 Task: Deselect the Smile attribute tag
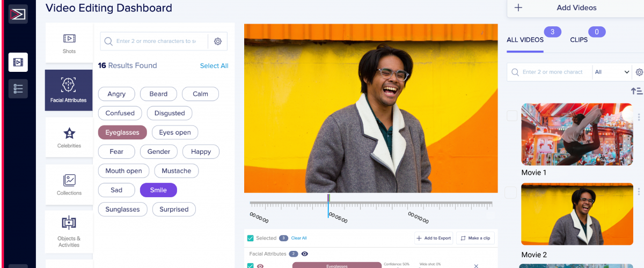pyautogui.click(x=158, y=190)
